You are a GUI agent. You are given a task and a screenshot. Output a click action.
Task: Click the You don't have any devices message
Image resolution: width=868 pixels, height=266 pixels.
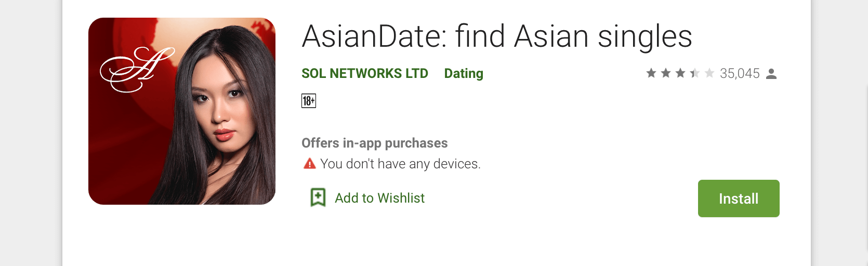pos(400,164)
